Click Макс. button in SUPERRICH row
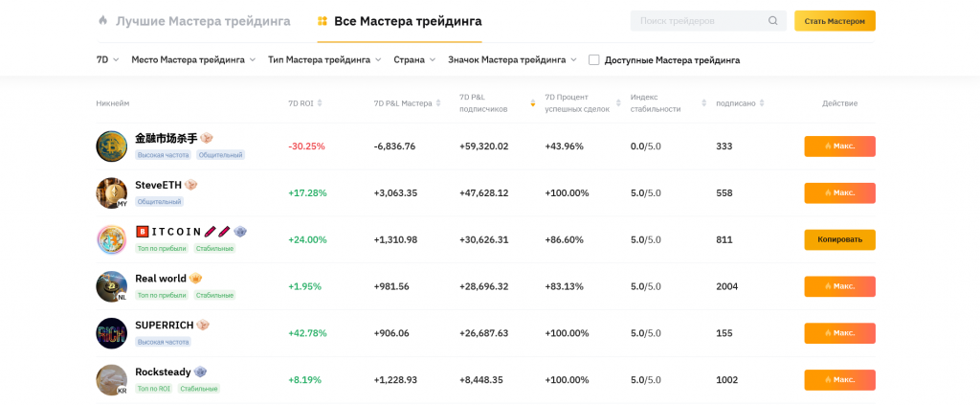This screenshot has width=980, height=405. [x=839, y=333]
